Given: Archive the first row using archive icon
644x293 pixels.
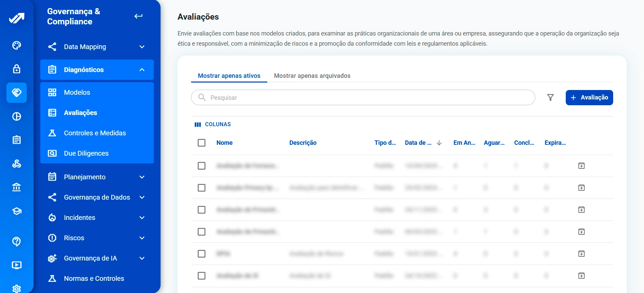Looking at the screenshot, I should pyautogui.click(x=581, y=166).
